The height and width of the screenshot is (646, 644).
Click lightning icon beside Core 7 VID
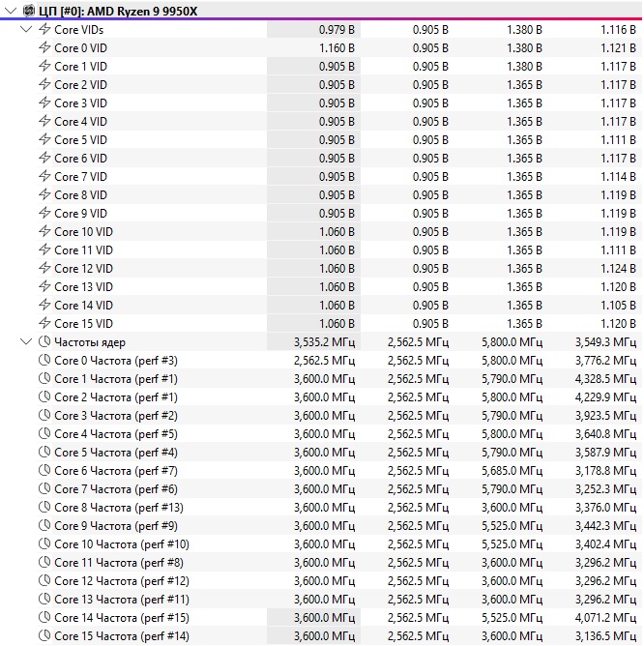point(44,176)
